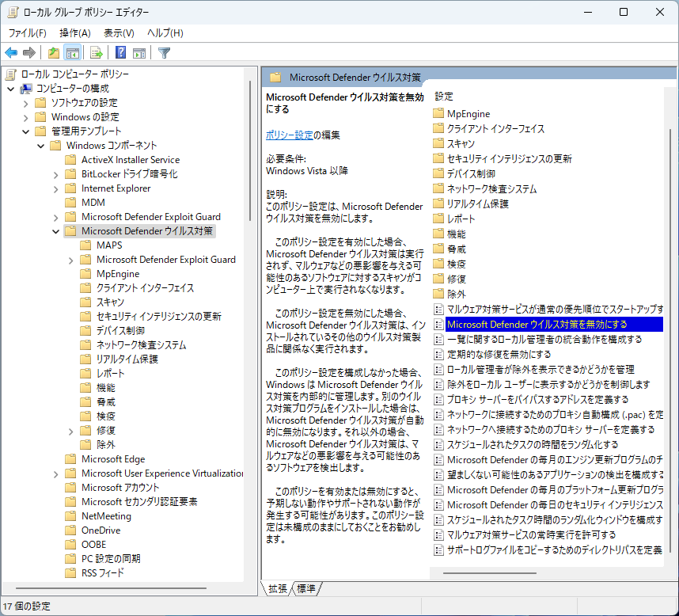The height and width of the screenshot is (616, 679).
Task: Collapse the Windows コンポーネント node
Action: (x=40, y=146)
